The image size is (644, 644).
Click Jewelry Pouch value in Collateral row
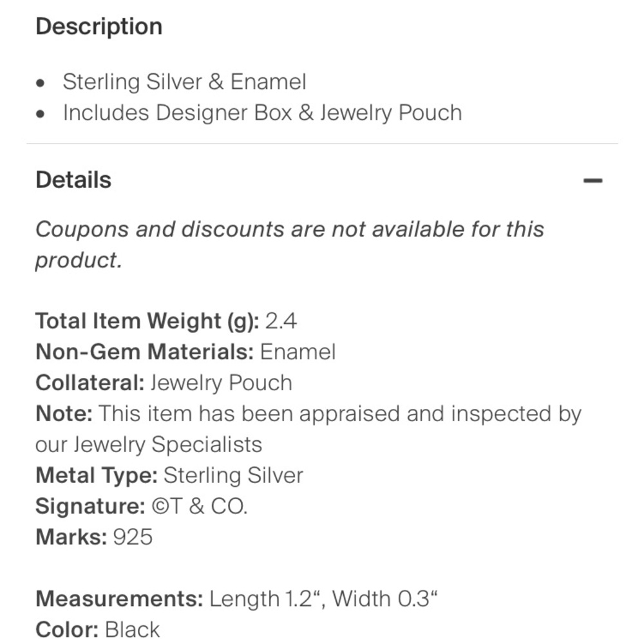(222, 383)
